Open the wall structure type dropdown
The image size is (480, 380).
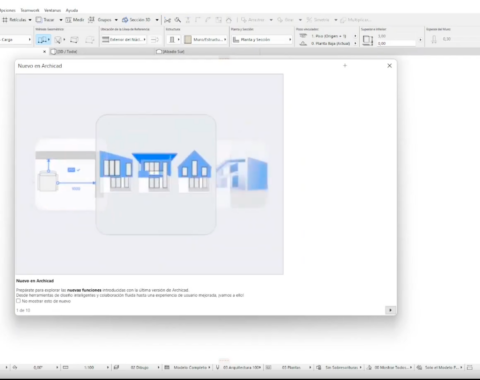(x=173, y=40)
